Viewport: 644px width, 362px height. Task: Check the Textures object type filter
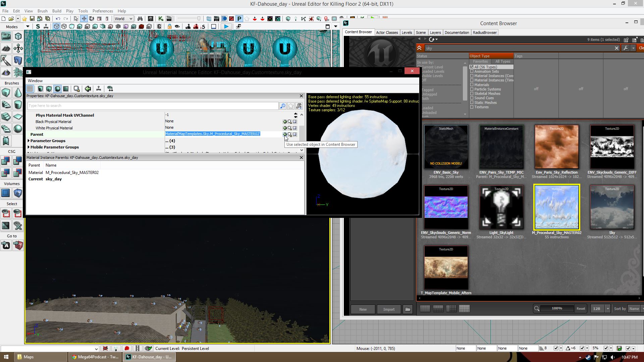[472, 107]
